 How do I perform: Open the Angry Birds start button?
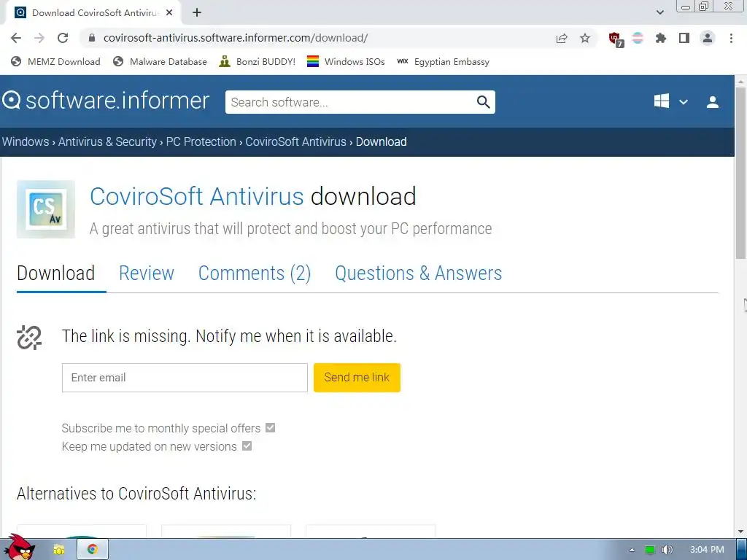click(x=19, y=547)
